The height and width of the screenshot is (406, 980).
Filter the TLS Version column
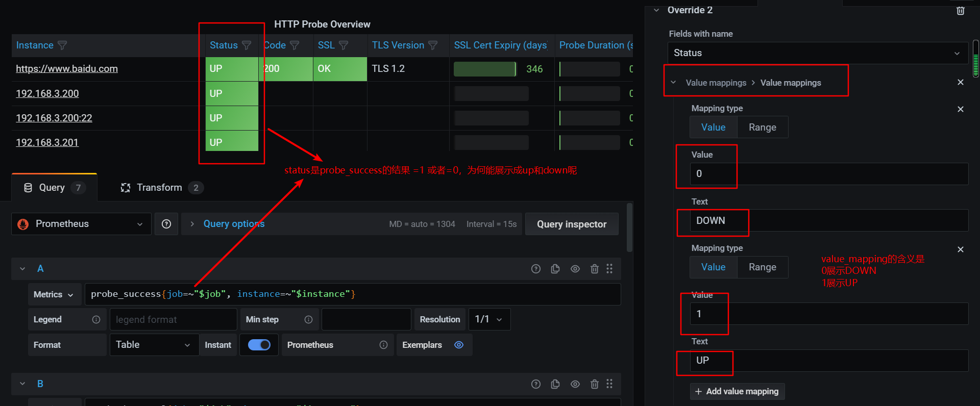click(x=433, y=45)
